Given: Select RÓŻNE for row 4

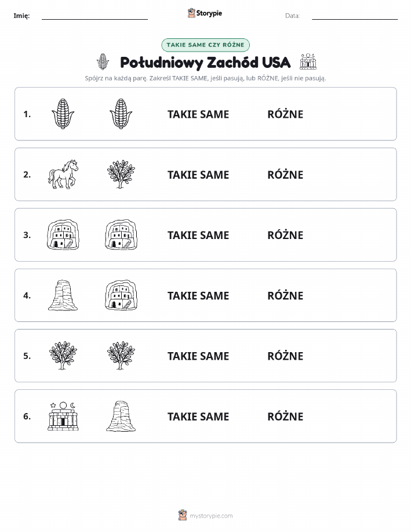Looking at the screenshot, I should (285, 295).
